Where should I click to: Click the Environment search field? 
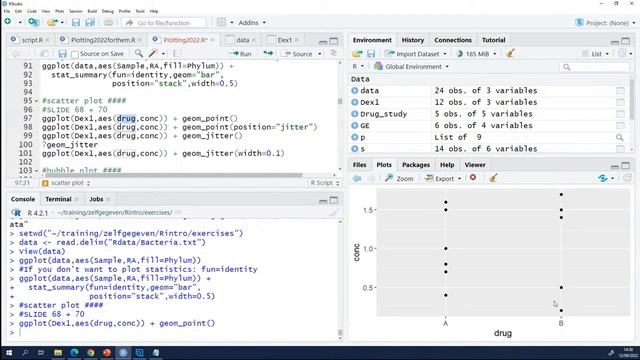(x=594, y=67)
